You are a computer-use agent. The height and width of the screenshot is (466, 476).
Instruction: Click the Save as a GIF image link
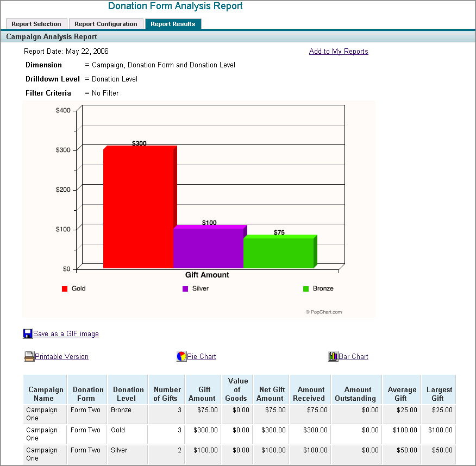65,333
